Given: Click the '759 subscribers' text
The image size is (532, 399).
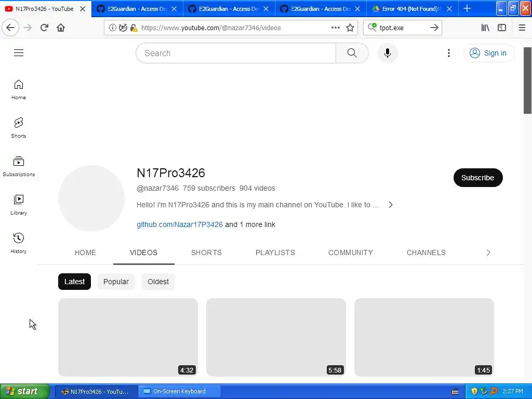Looking at the screenshot, I should (209, 188).
